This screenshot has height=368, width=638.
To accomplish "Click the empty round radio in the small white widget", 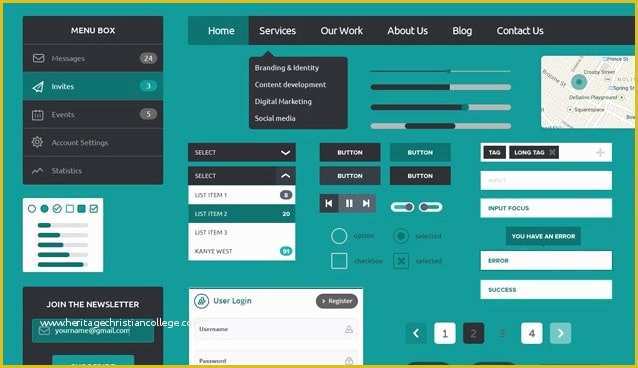I will coord(32,209).
